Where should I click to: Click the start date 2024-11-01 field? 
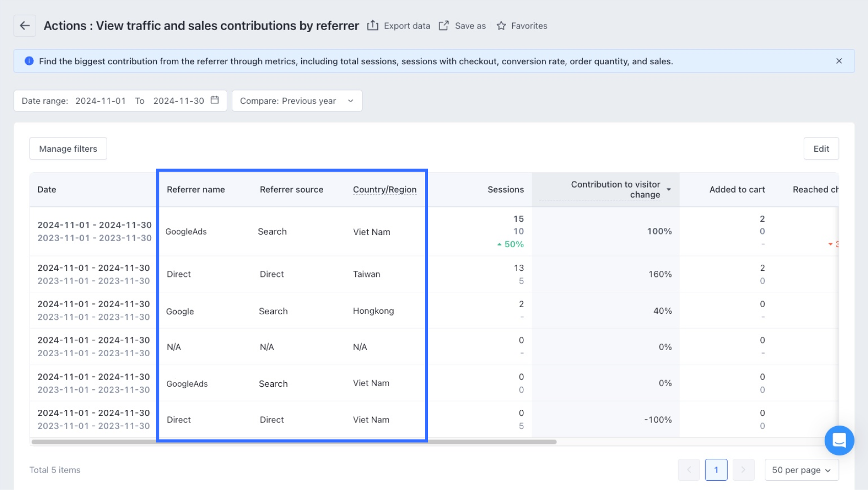point(101,101)
